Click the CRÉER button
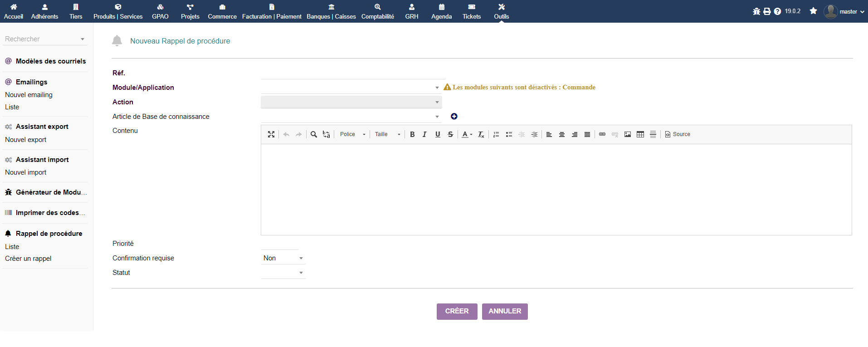This screenshot has height=347, width=868. [457, 312]
